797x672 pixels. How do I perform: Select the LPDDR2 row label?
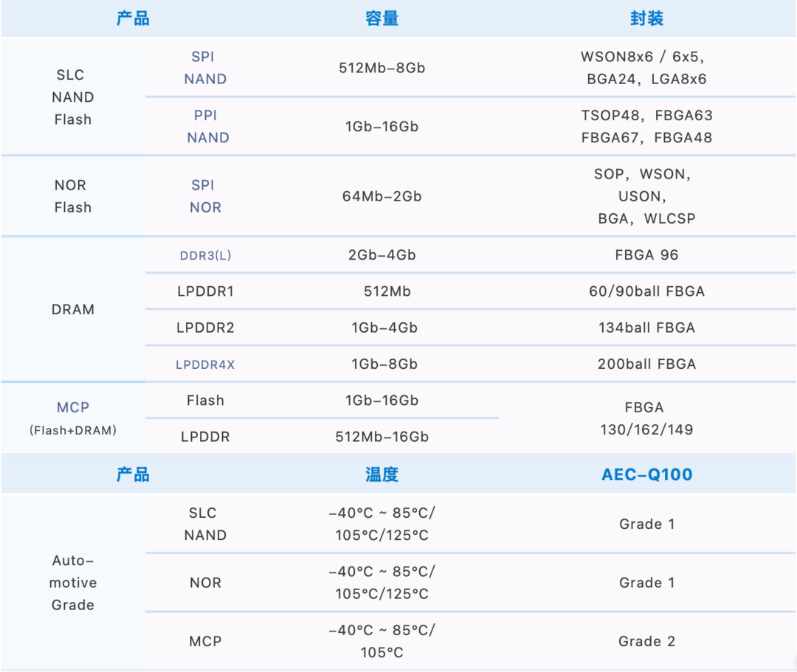[205, 328]
